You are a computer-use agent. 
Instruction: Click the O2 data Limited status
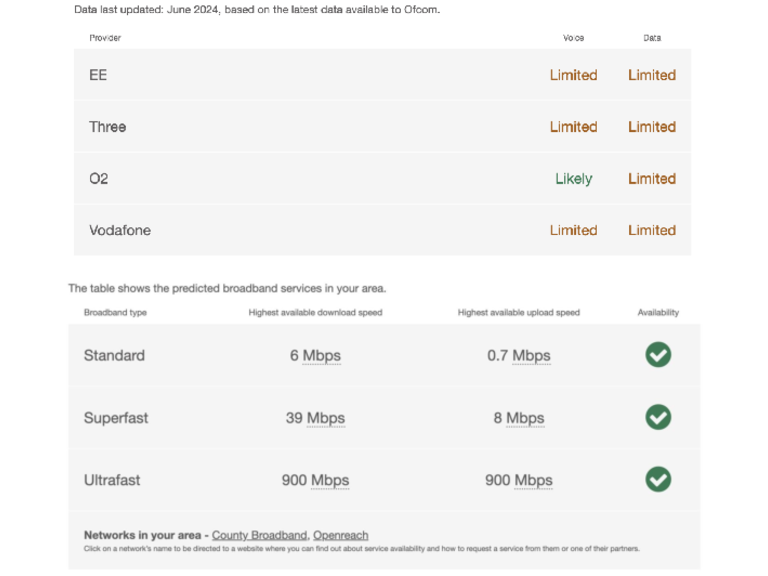[652, 179]
